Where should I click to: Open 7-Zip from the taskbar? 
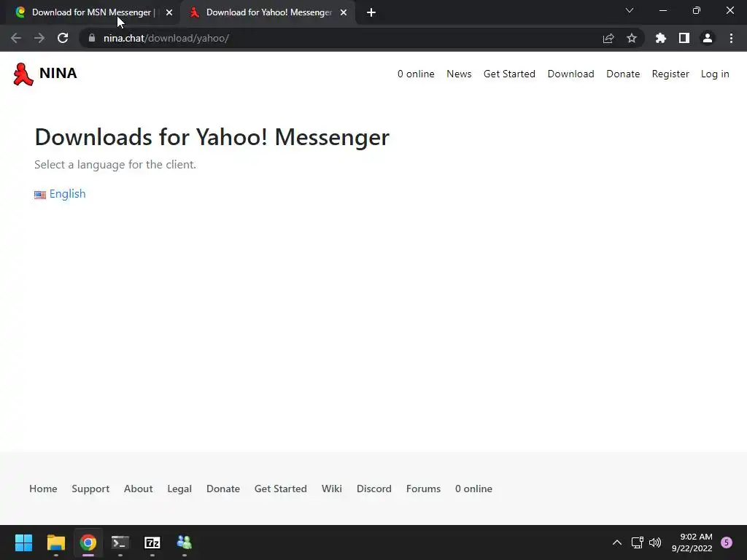[x=152, y=542]
